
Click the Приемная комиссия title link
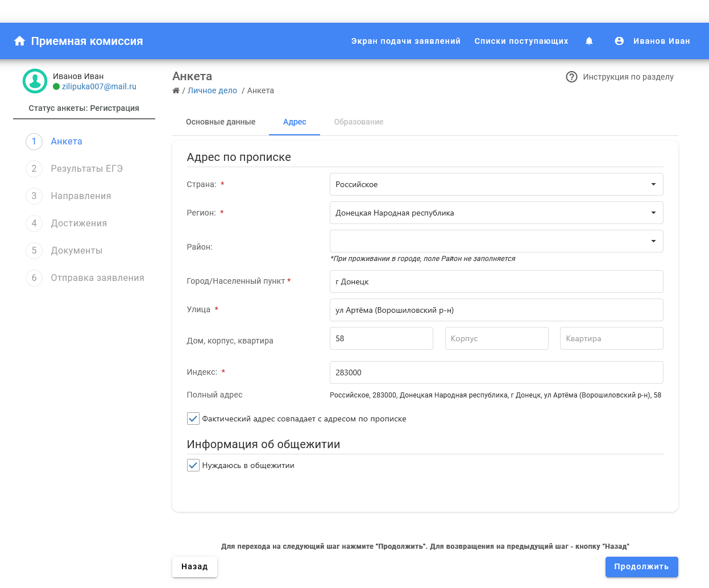(87, 41)
